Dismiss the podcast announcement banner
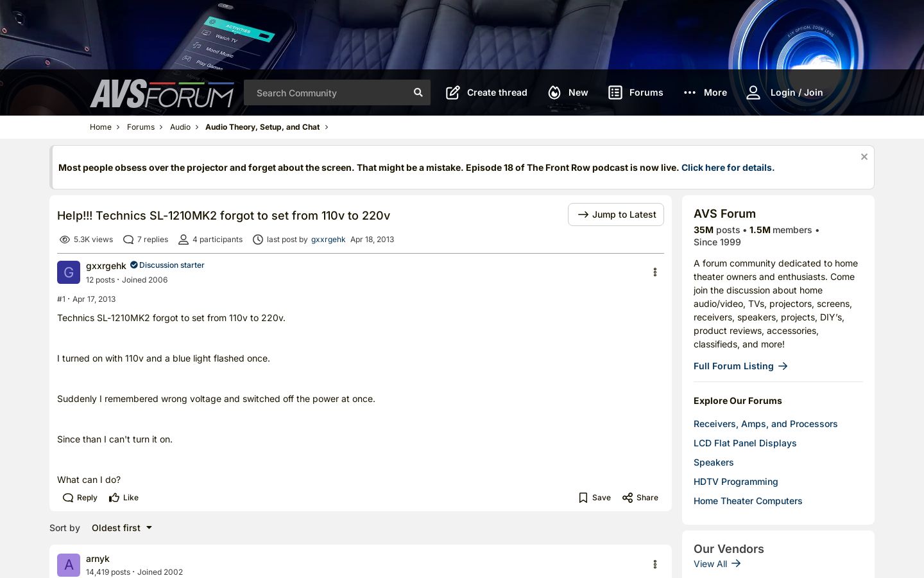This screenshot has height=578, width=924. coord(864,157)
